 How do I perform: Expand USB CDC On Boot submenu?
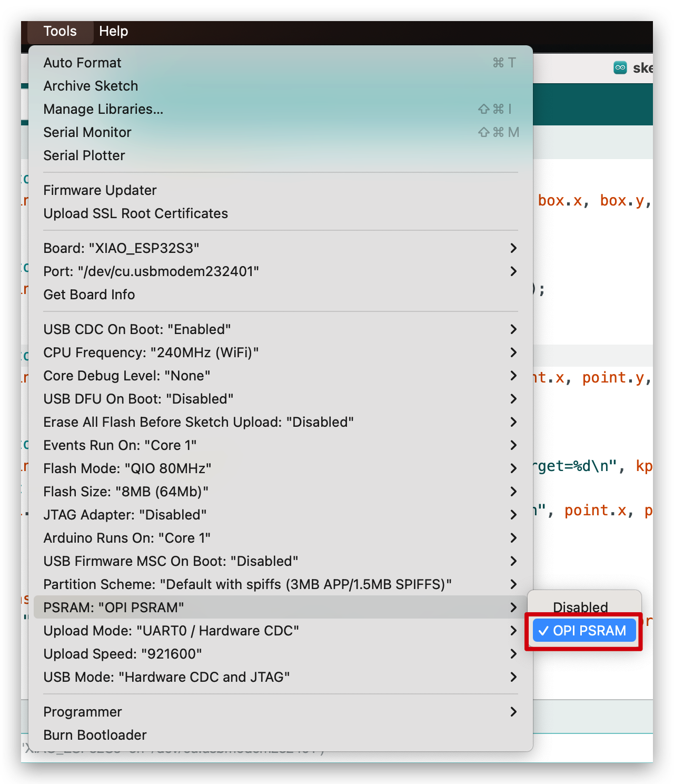point(281,329)
